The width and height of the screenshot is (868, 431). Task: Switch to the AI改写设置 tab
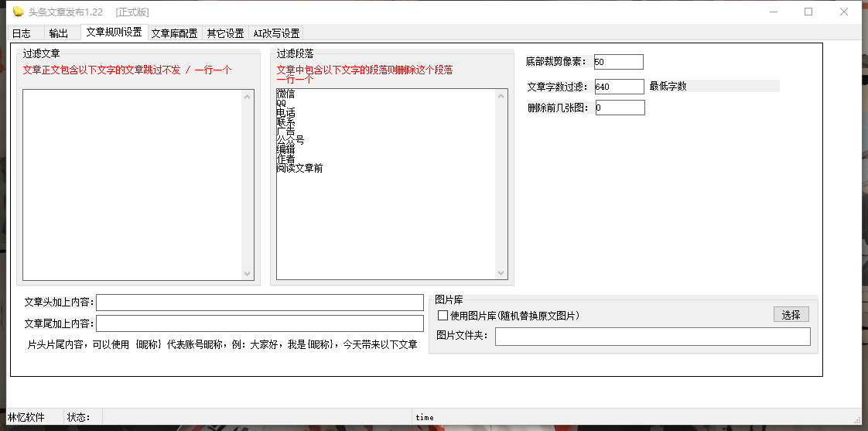tap(276, 33)
